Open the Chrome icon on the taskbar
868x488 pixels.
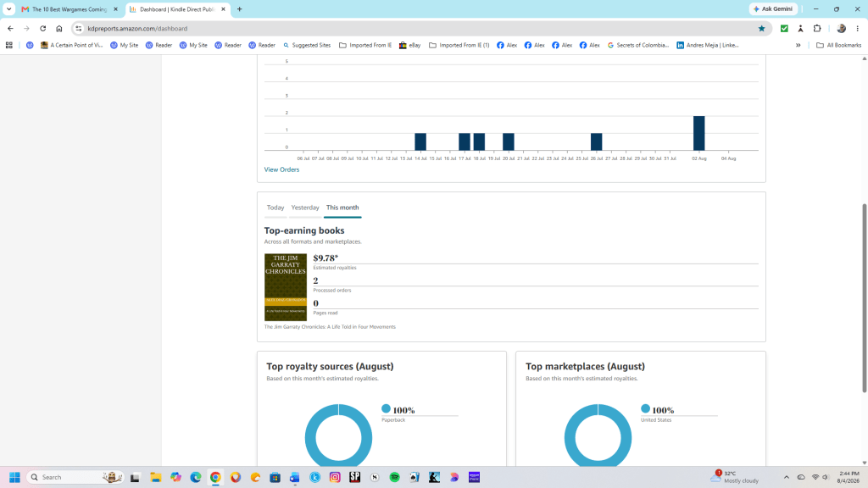(215, 477)
